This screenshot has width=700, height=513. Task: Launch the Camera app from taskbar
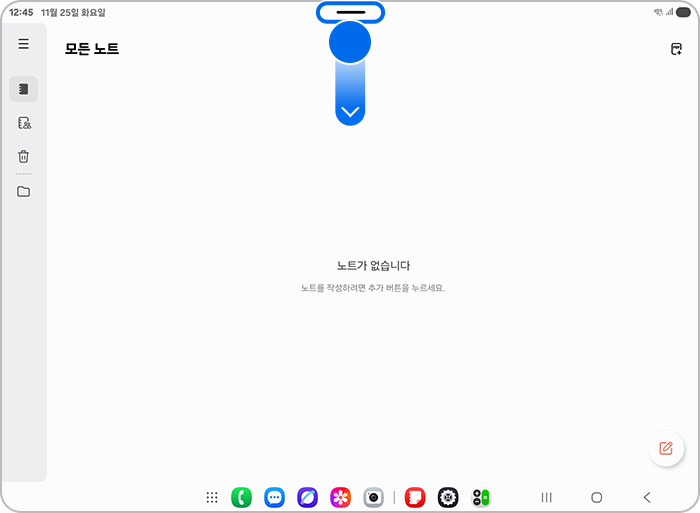coord(374,497)
